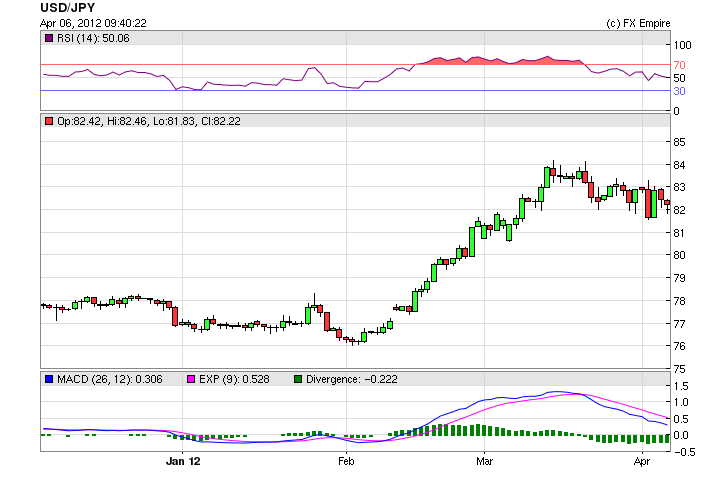Screen dimensions: 710x487
Task: Click the blue 30 oversold level label
Action: tap(679, 91)
